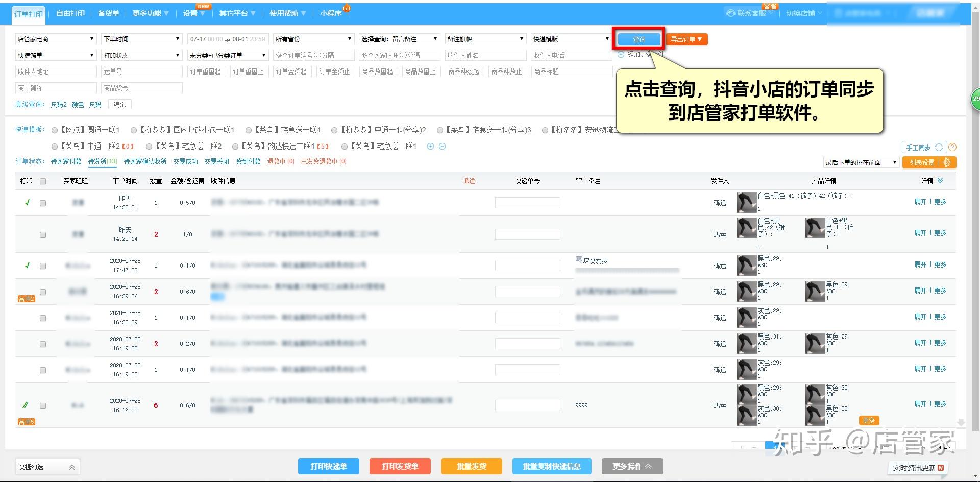Image resolution: width=980 pixels, height=482 pixels.
Task: Click 更多 link for the 16:19:23 order
Action: (x=940, y=369)
